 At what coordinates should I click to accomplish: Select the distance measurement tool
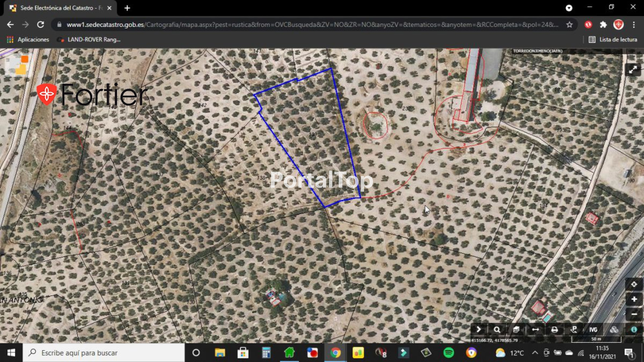[536, 330]
